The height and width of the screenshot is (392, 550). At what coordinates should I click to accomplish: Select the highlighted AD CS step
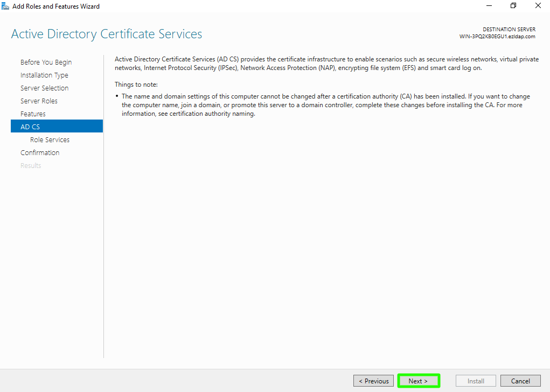[30, 127]
